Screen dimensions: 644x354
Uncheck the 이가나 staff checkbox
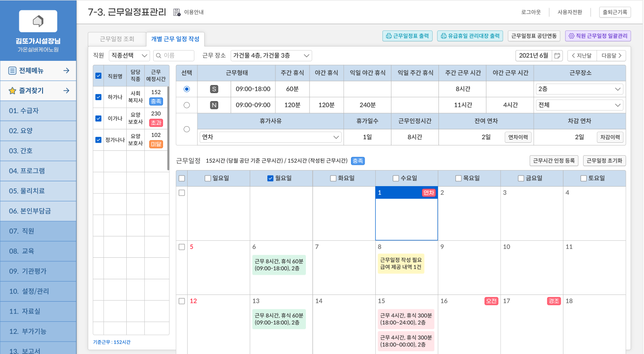pyautogui.click(x=99, y=119)
